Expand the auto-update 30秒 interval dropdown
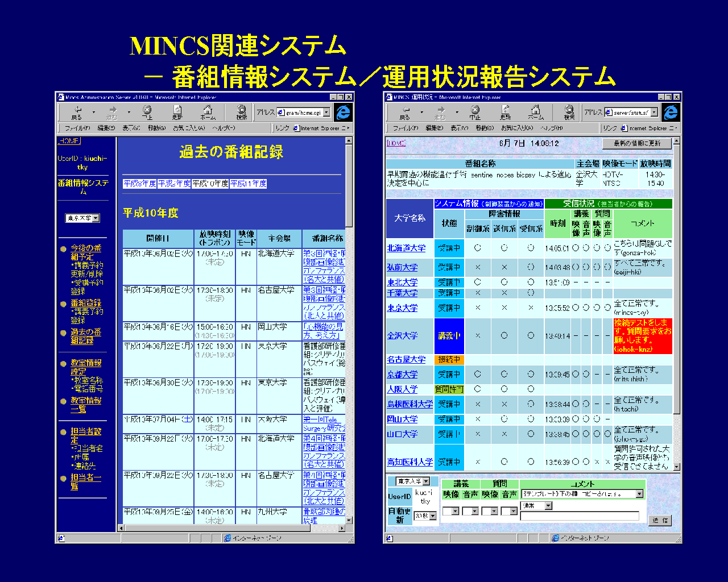 point(433,516)
